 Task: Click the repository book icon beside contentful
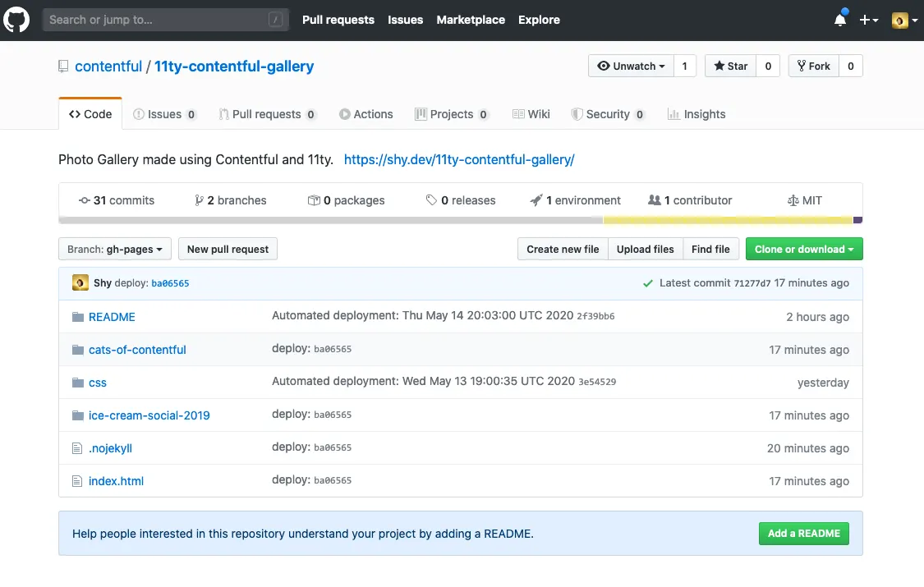tap(63, 66)
